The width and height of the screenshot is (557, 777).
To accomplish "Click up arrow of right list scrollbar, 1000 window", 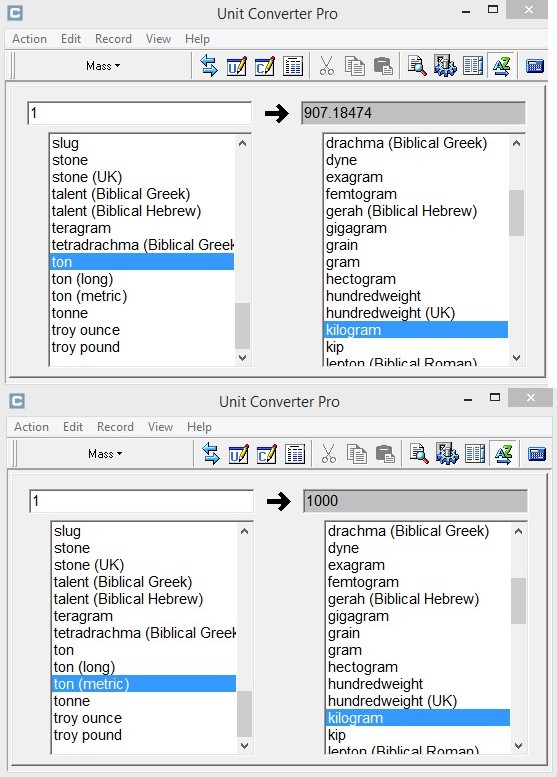I will [518, 531].
